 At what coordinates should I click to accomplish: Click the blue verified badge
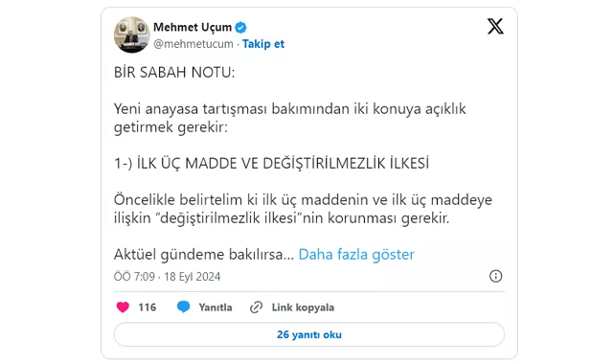tap(240, 28)
